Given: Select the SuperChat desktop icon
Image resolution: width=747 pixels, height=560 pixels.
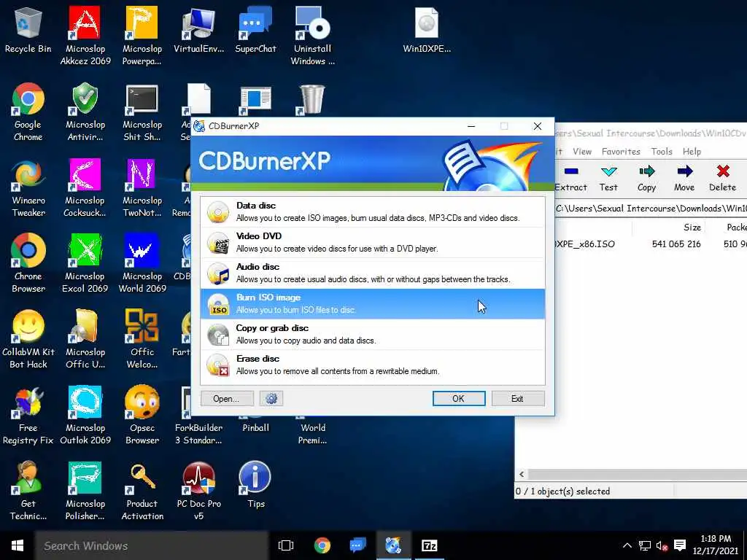Looking at the screenshot, I should click(256, 31).
